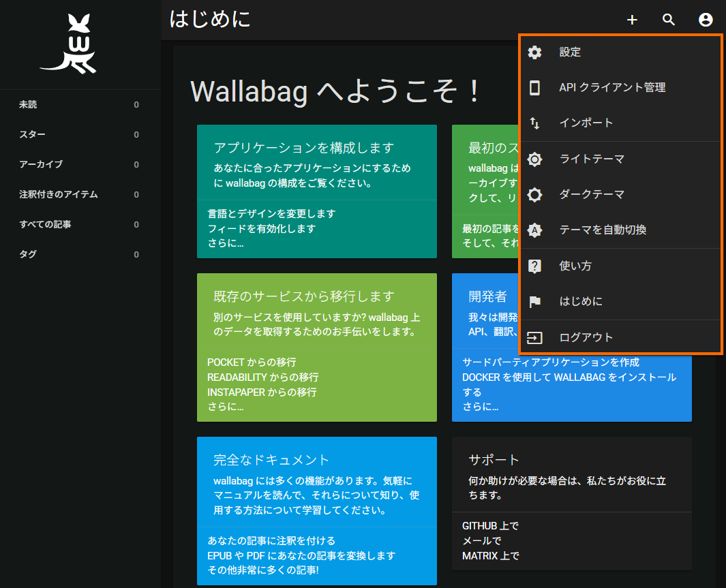Click フィードを有効化します link
The width and height of the screenshot is (726, 588).
pyautogui.click(x=262, y=228)
